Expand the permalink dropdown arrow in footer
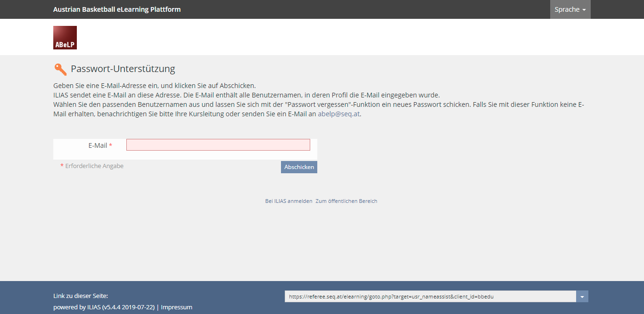 tap(582, 297)
